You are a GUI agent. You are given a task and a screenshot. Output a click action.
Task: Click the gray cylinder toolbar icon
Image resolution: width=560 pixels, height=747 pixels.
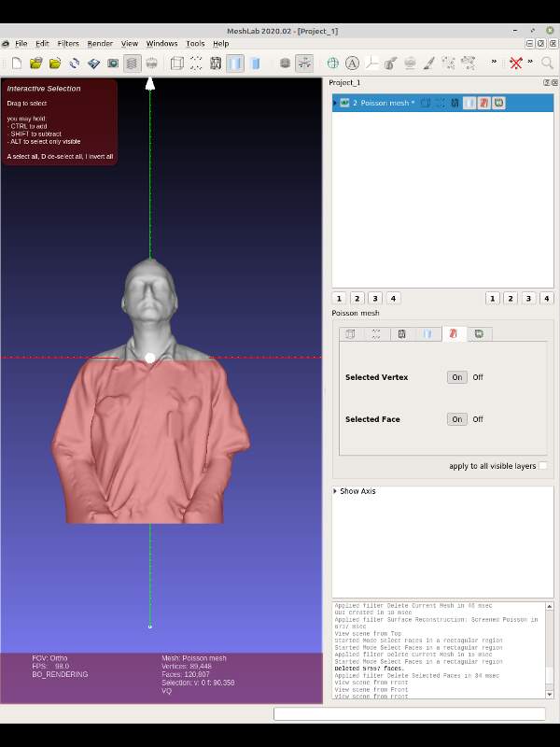coord(285,63)
